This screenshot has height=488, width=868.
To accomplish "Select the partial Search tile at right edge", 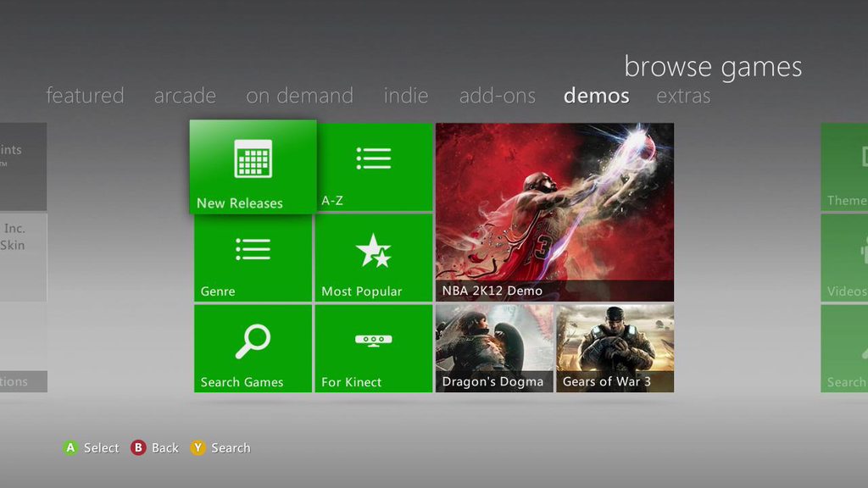I will (x=844, y=348).
